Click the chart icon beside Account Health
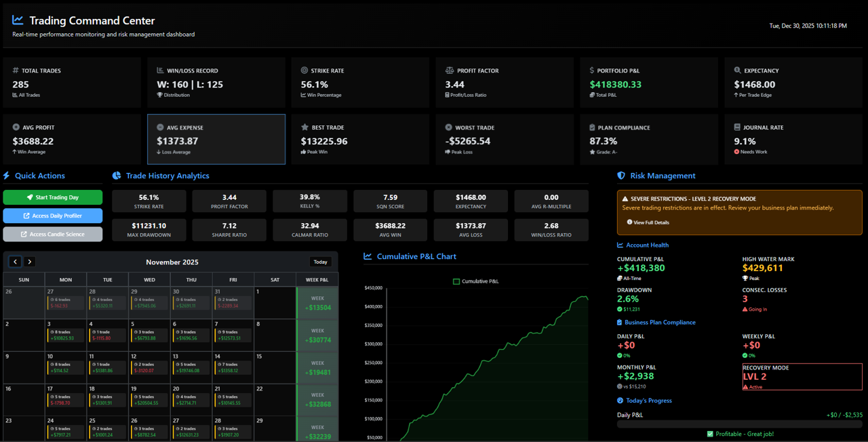868x442 pixels. pos(620,245)
